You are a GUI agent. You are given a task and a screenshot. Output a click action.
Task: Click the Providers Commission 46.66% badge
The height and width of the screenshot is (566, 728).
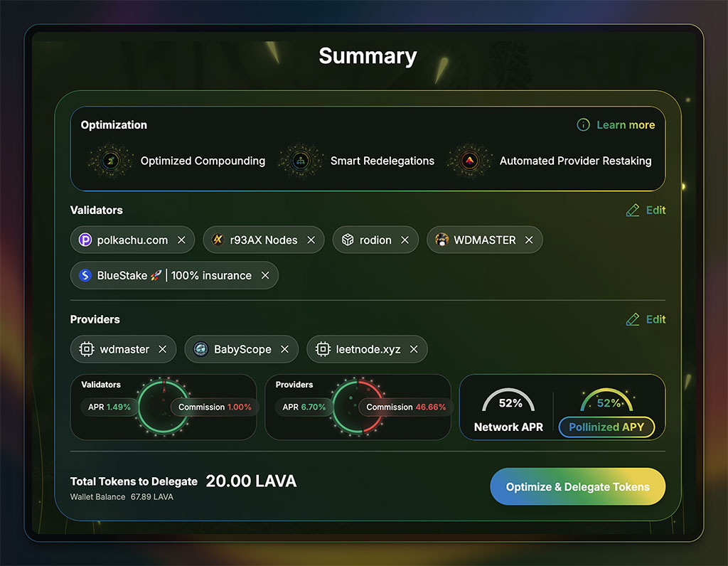coord(405,407)
